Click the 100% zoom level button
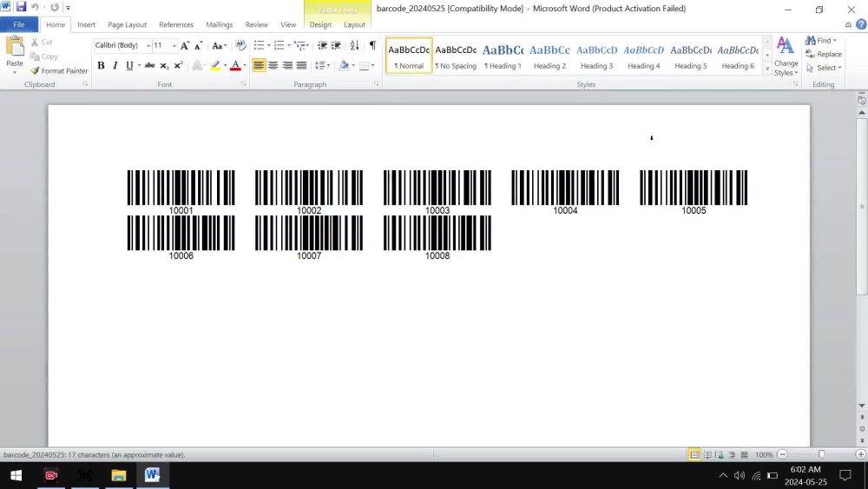The width and height of the screenshot is (868, 489). 764,454
